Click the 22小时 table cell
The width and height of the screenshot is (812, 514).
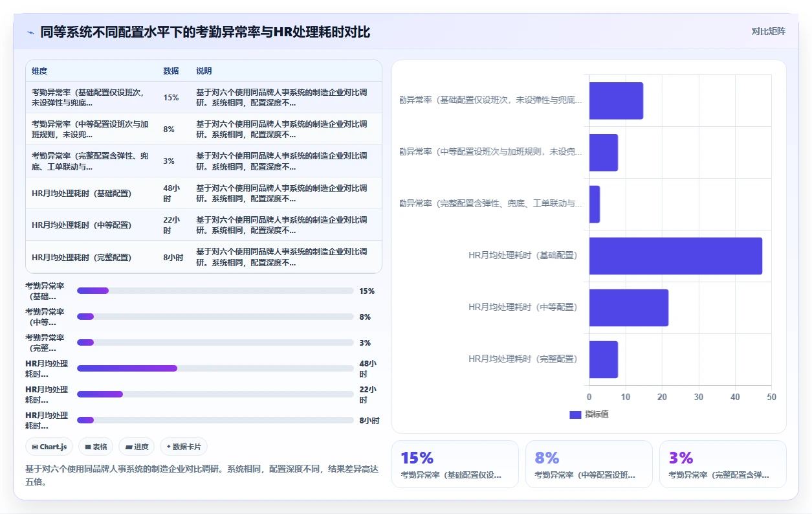click(172, 225)
